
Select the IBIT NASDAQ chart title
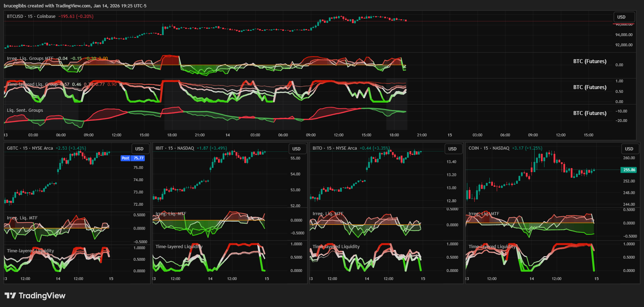pos(175,148)
